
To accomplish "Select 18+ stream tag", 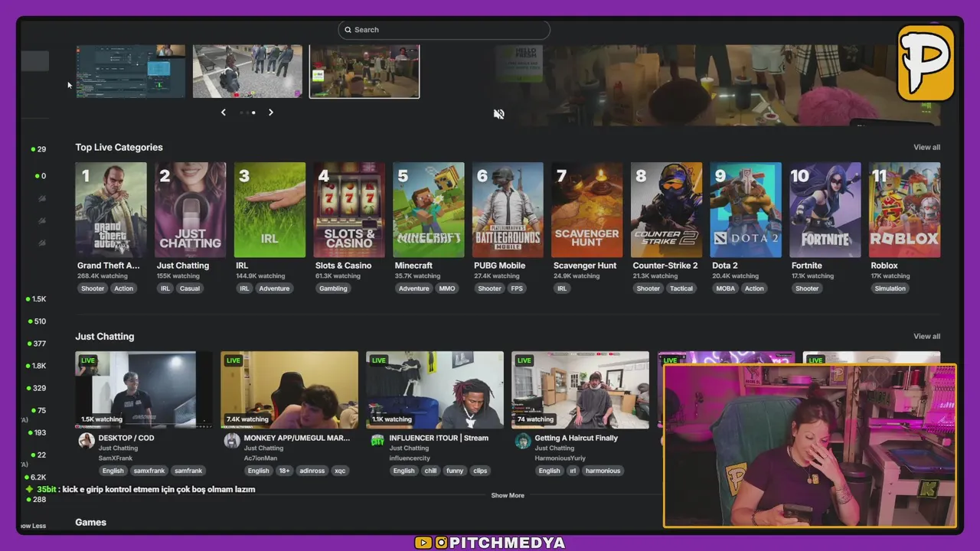I will tap(284, 471).
